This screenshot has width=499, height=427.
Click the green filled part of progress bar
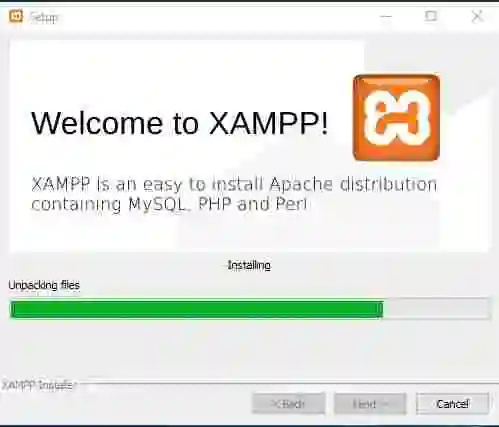[197, 309]
